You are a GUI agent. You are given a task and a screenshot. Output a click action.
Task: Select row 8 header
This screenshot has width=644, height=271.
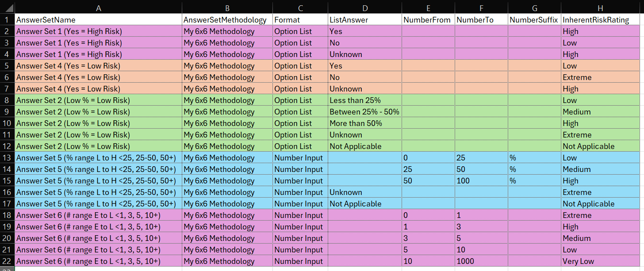(x=7, y=100)
